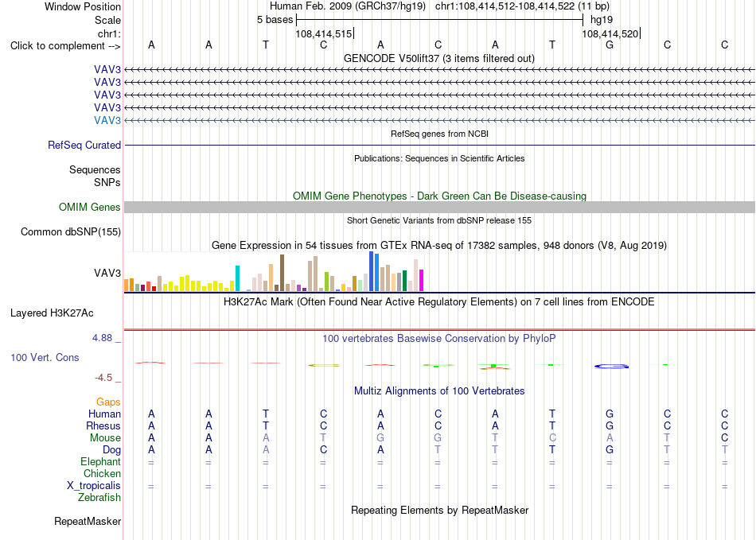The width and height of the screenshot is (756, 540).
Task: Click the 'Chicken' species label
Action: 102,473
